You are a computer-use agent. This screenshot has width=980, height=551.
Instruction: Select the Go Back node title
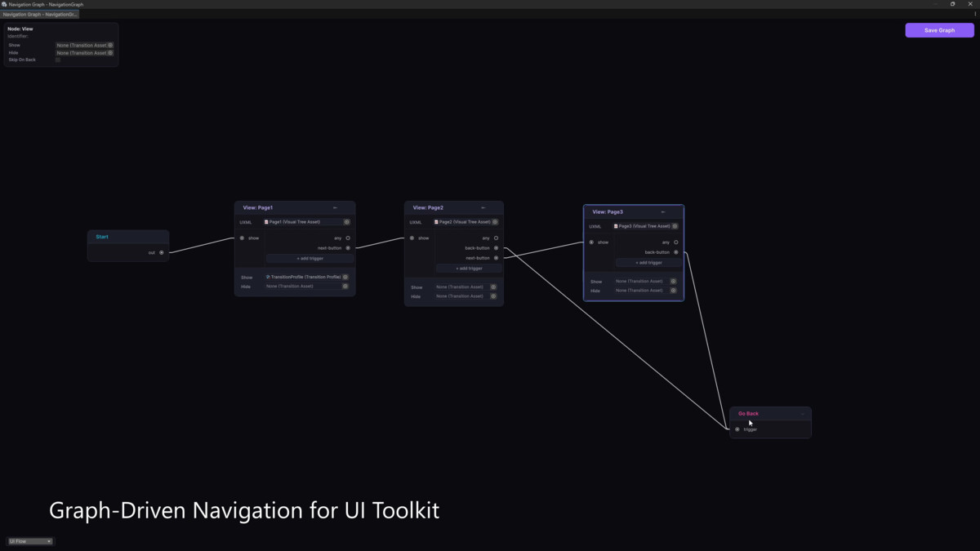748,413
